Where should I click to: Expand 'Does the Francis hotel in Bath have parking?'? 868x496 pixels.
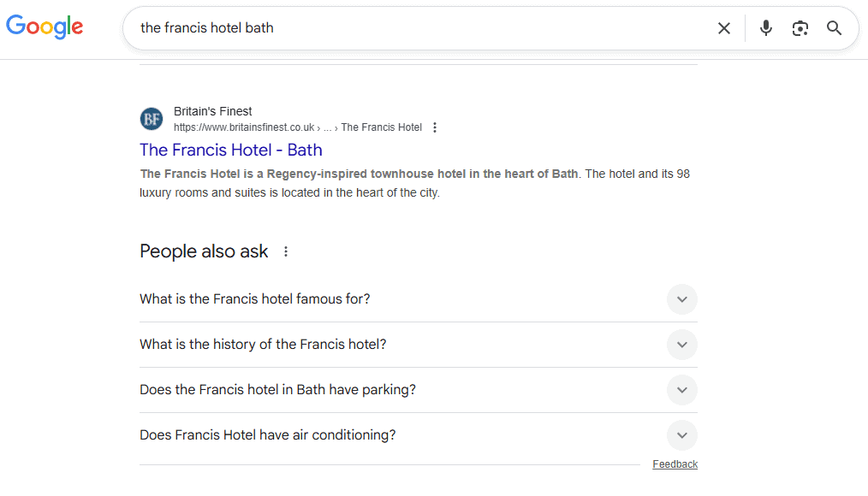pyautogui.click(x=681, y=390)
